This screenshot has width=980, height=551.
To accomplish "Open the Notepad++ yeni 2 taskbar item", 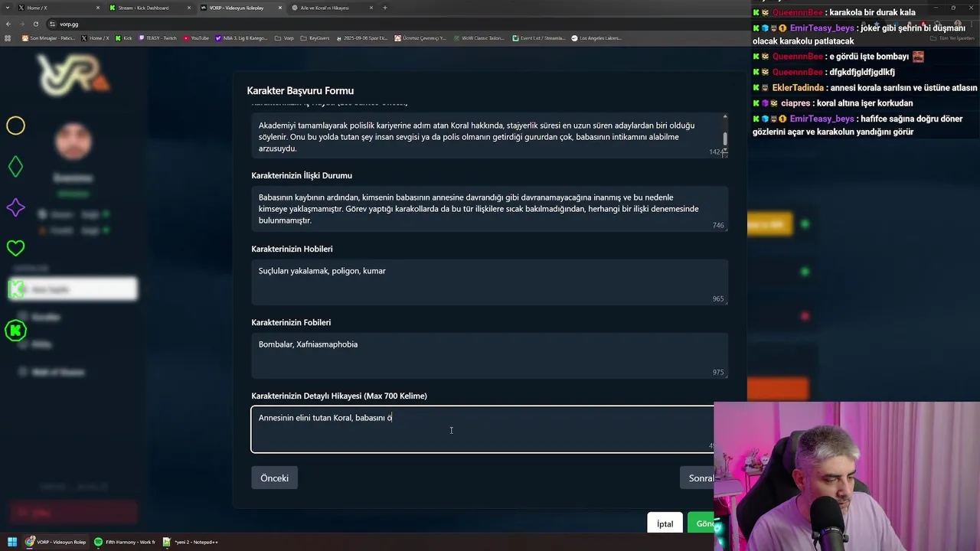I will (x=191, y=542).
